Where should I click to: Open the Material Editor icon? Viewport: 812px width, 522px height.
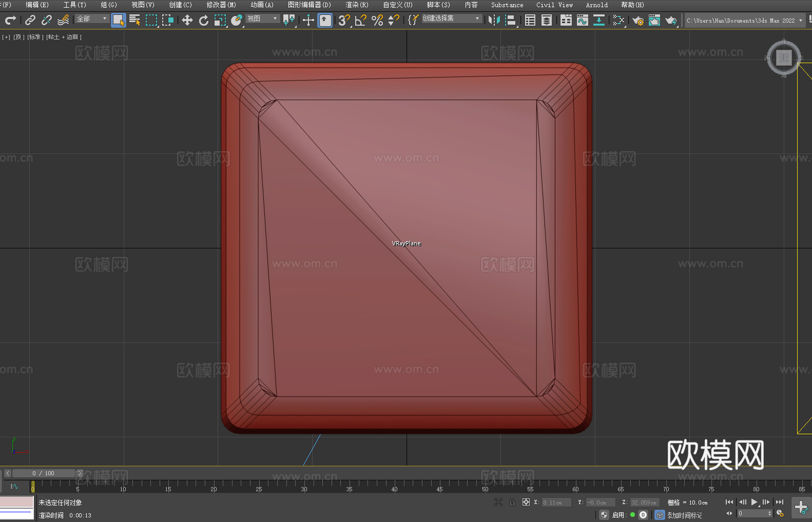point(618,20)
